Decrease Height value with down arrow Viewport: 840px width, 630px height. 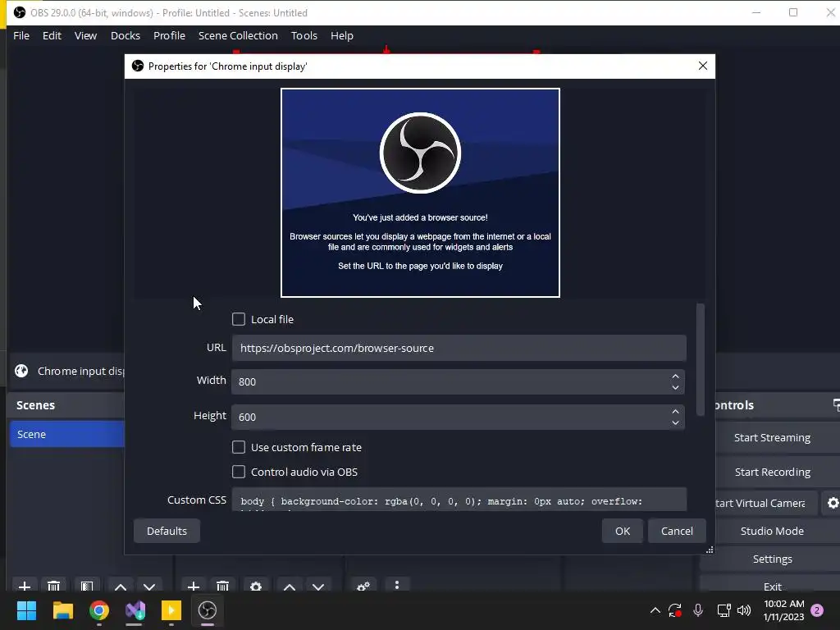pos(676,422)
